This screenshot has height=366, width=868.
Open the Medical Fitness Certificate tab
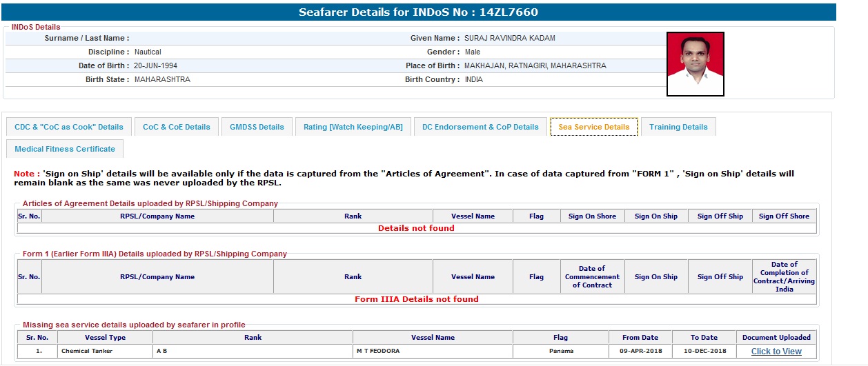pos(65,149)
